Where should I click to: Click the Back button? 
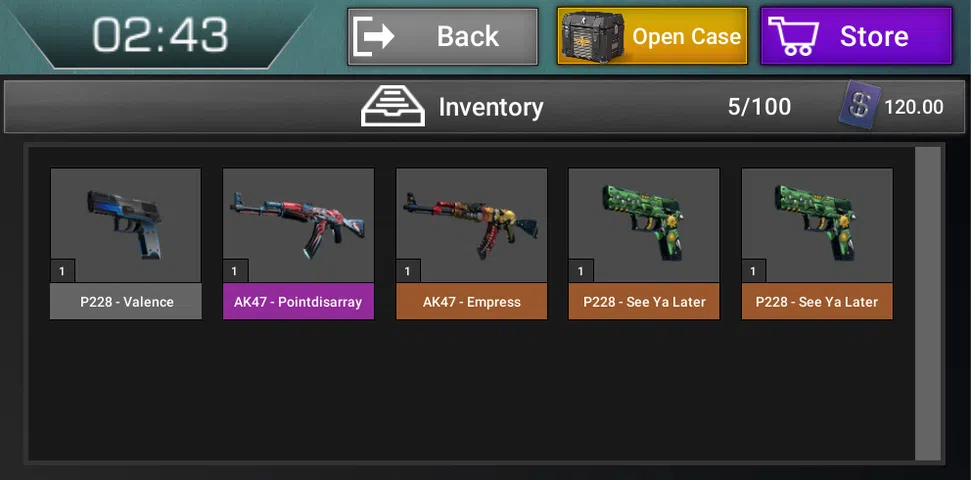coord(442,37)
